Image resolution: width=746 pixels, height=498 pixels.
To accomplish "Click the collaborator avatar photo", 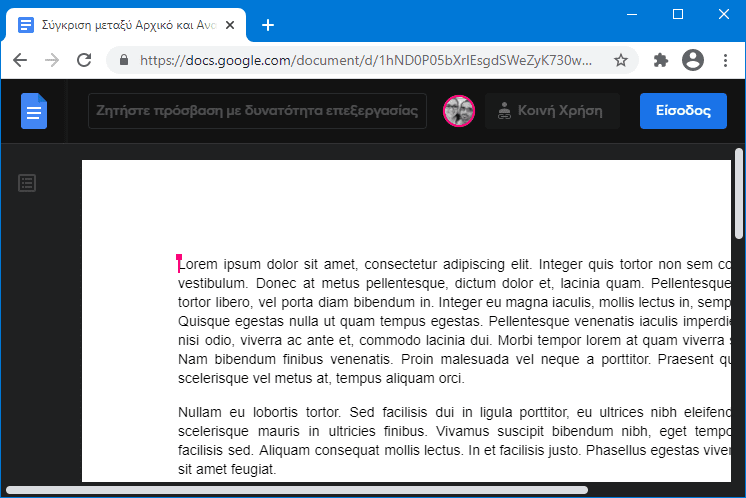I will (x=459, y=111).
